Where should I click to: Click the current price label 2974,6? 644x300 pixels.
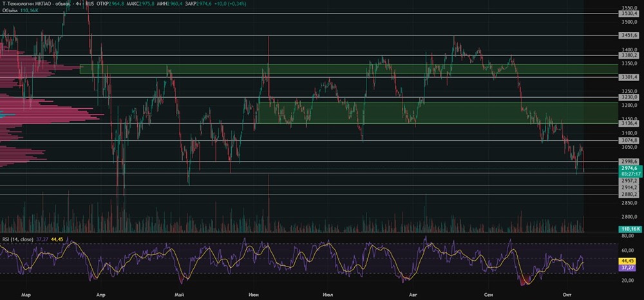pos(629,168)
